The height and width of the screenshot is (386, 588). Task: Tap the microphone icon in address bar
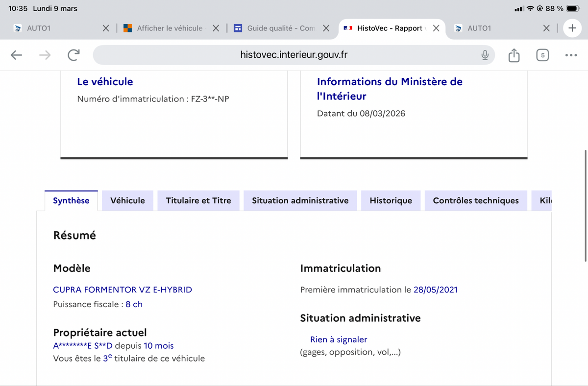[x=485, y=55]
